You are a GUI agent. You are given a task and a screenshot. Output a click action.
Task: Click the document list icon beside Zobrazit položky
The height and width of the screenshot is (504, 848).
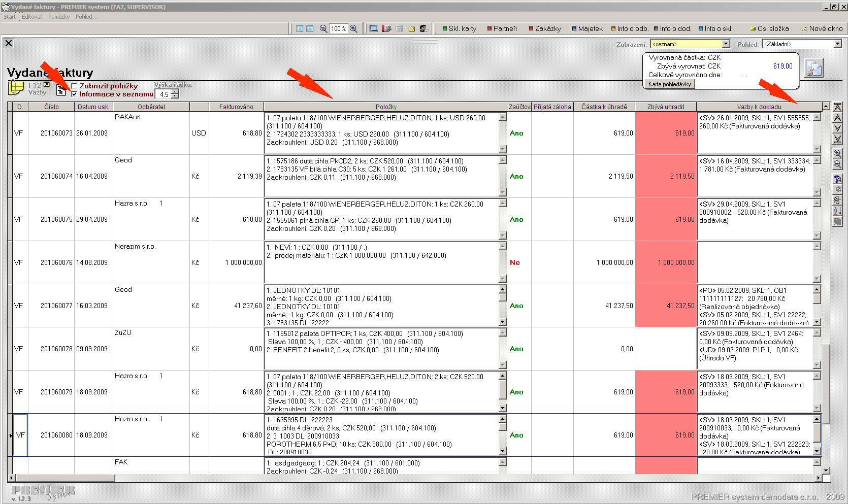pyautogui.click(x=61, y=90)
